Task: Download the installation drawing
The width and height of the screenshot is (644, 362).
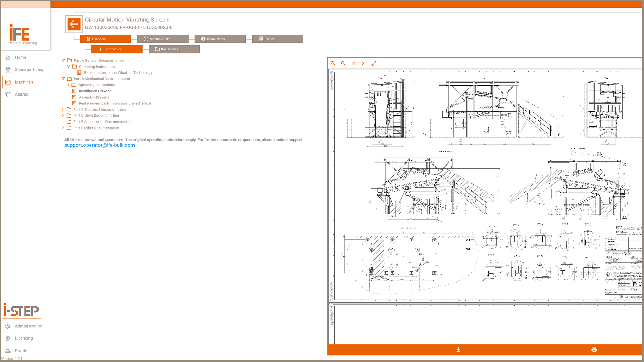Action: pos(458,350)
